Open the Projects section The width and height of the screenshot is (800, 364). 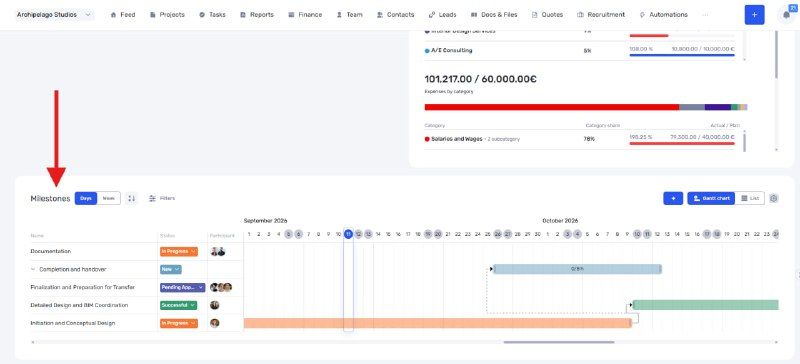[167, 15]
